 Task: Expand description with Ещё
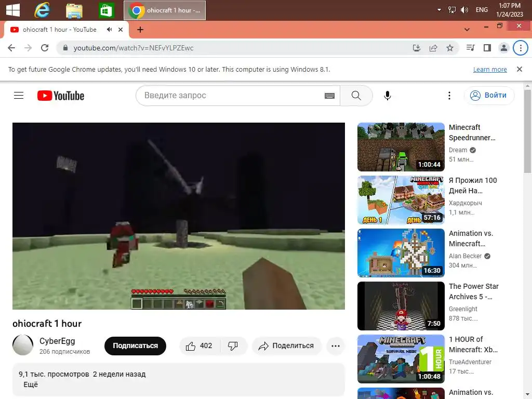coord(31,384)
